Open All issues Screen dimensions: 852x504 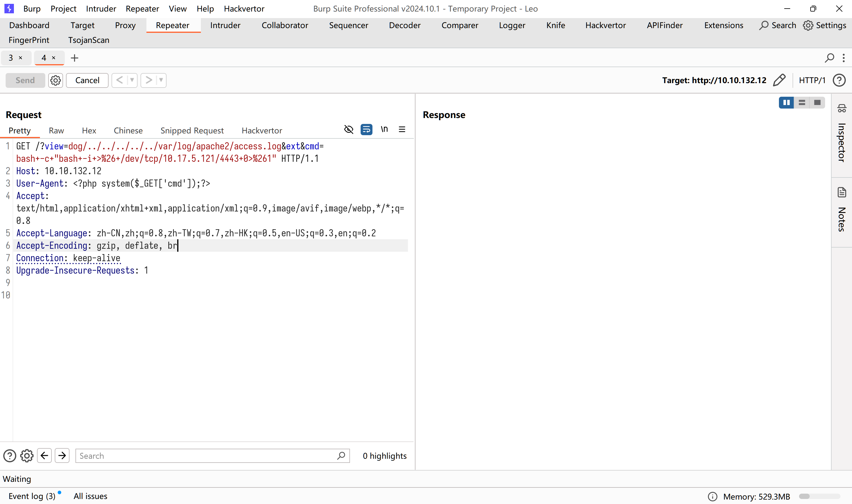coord(90,496)
